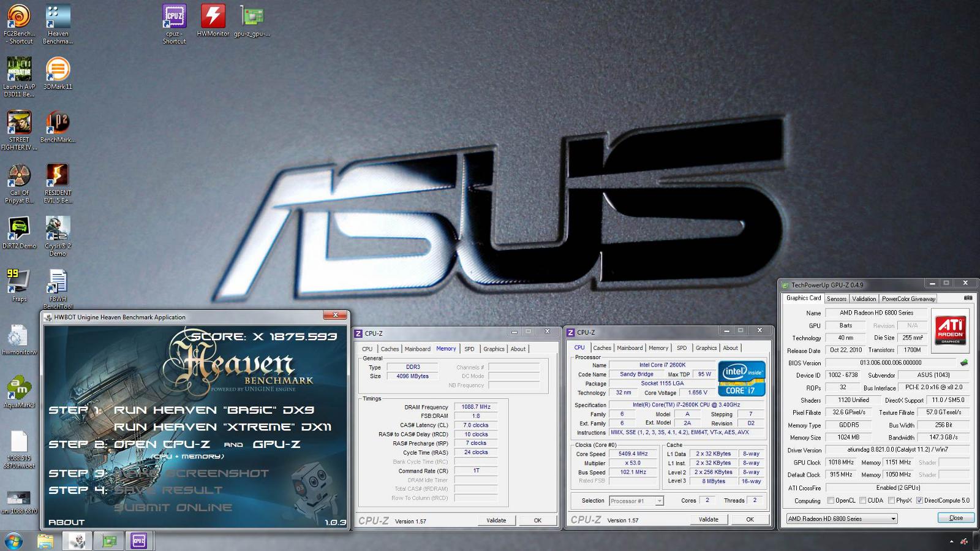Click Windows Start orb
Image resolution: width=980 pixels, height=551 pixels.
[x=13, y=541]
